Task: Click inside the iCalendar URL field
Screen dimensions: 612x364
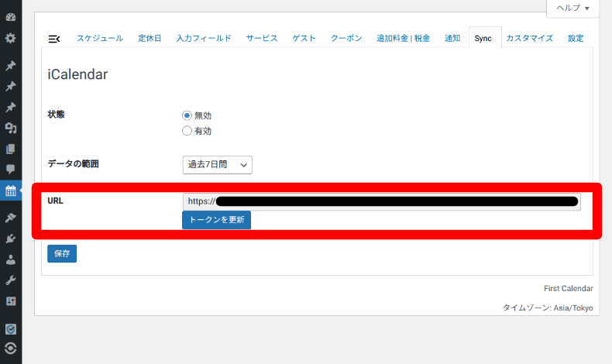Action: point(381,201)
